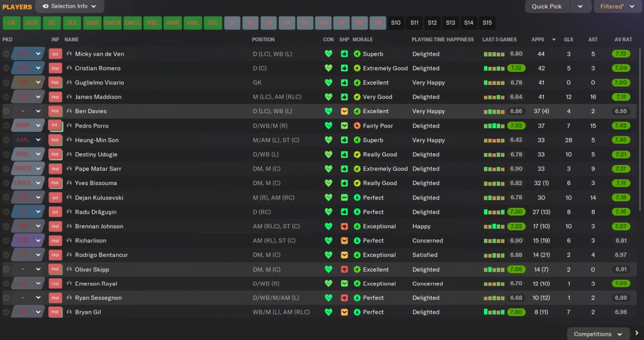Open the Selection Info dropdown
Image resolution: width=644 pixels, height=340 pixels.
pos(70,7)
